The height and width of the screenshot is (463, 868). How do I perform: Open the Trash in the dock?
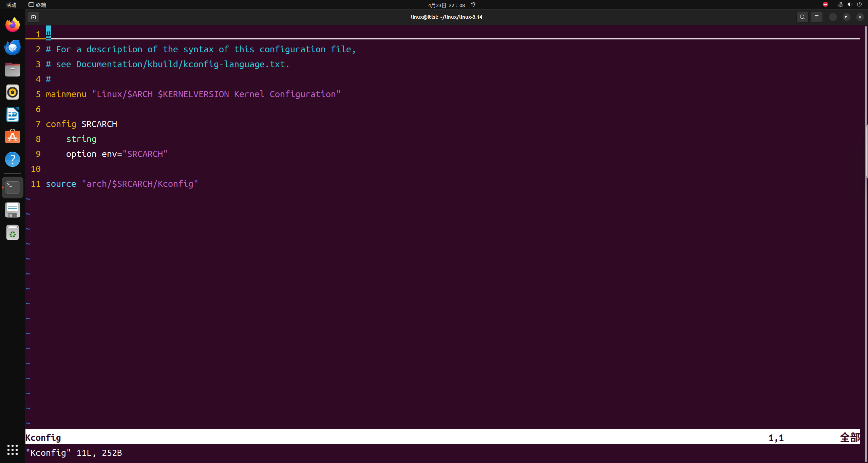point(13,233)
